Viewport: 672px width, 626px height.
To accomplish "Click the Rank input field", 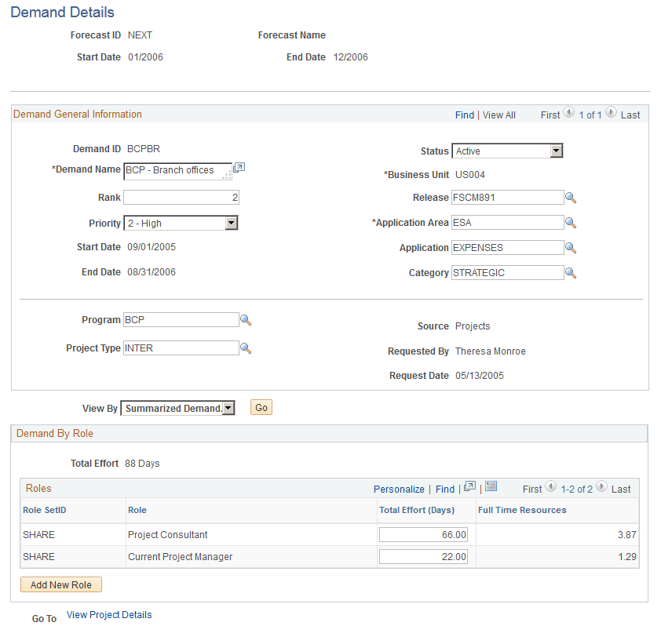I will coord(181,197).
